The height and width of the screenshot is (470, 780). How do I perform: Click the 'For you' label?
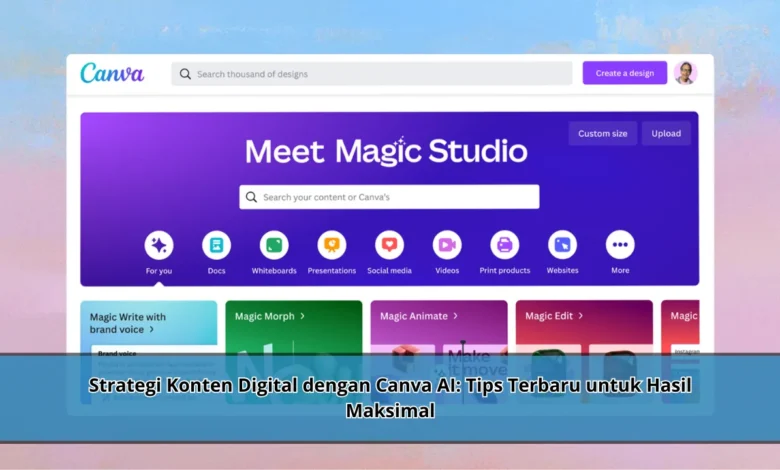tap(159, 271)
